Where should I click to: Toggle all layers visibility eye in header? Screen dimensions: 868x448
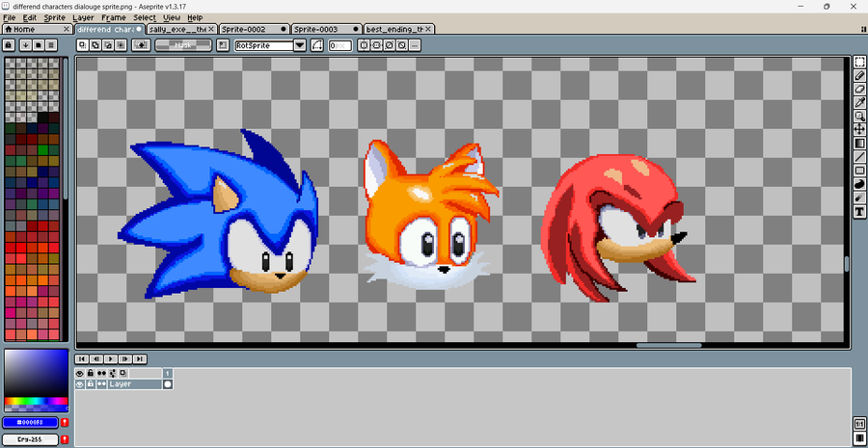point(79,374)
